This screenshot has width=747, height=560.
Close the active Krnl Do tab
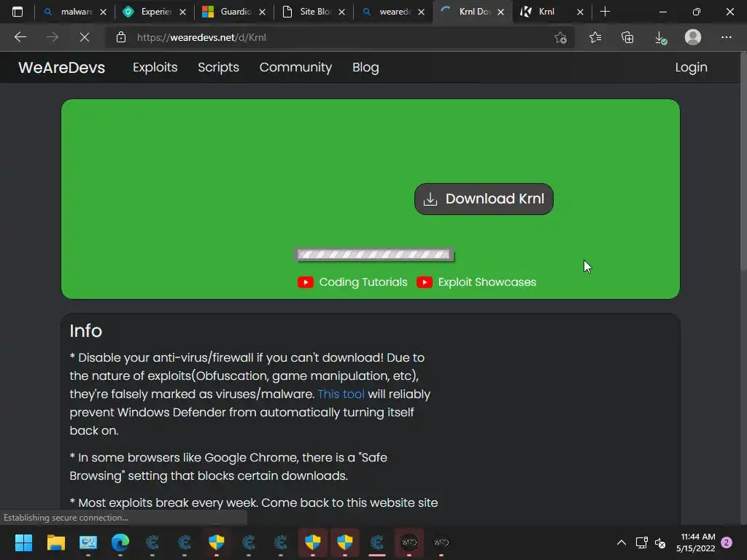(x=500, y=12)
